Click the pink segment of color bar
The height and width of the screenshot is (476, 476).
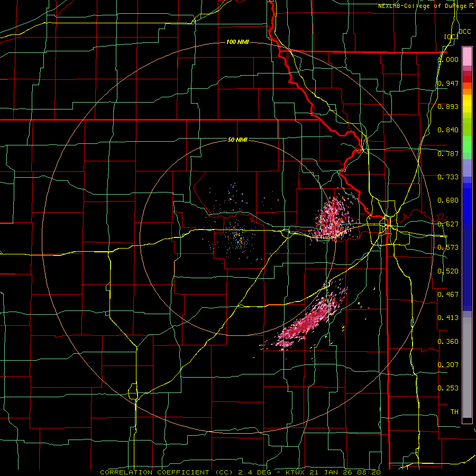[467, 57]
